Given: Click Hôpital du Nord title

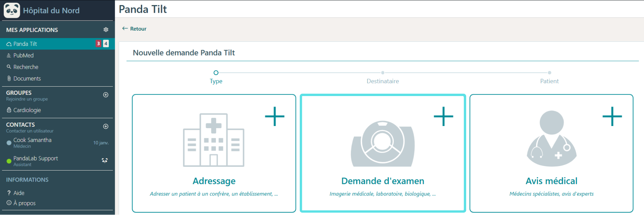Looking at the screenshot, I should 51,10.
